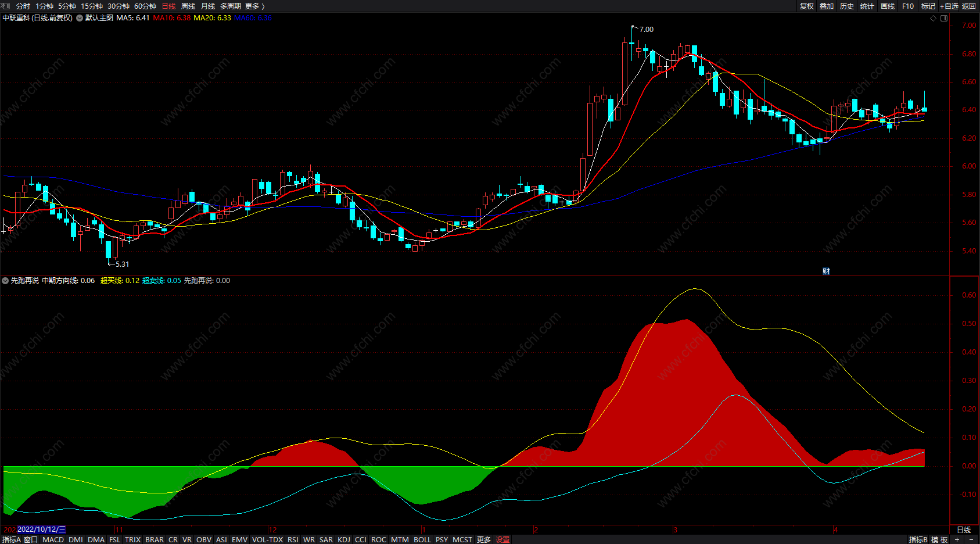Select the PSY indicator tab
This screenshot has width=980, height=544.
point(442,539)
